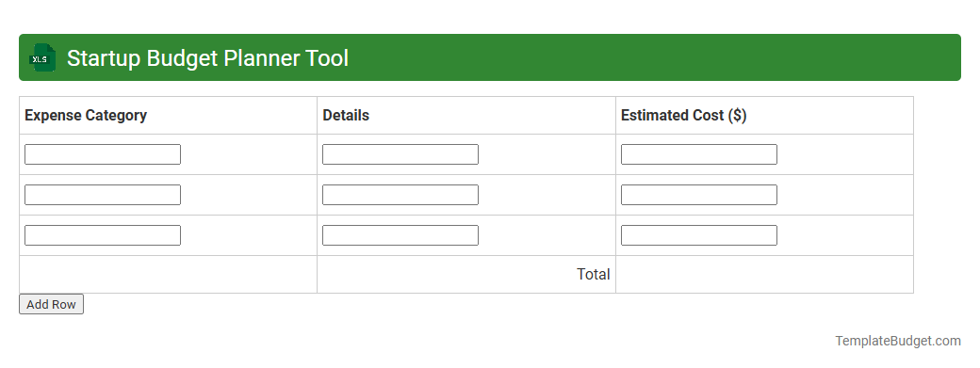Click the Startup Budget Planner Tool title
Viewport: 980px width, 368px height.
point(207,58)
